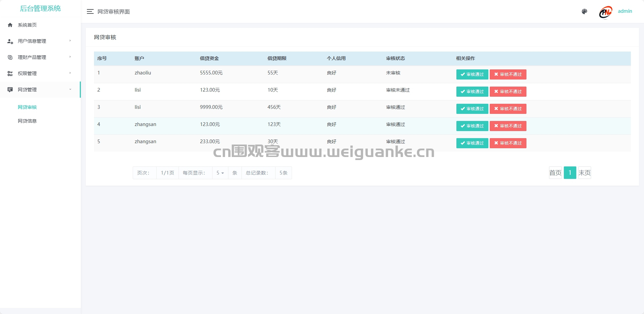Viewport: 644px width, 314px height.
Task: Click the user-gear icon beside 用户信息管理
Action: click(x=10, y=41)
